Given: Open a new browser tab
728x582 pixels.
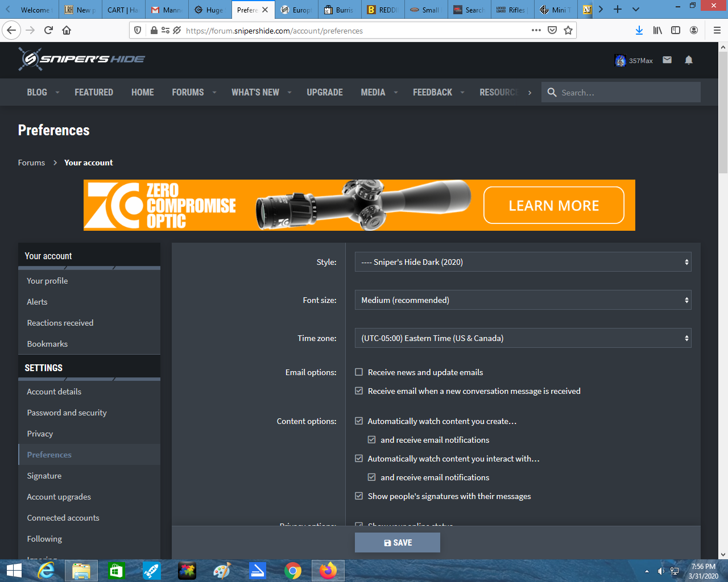Looking at the screenshot, I should click(x=618, y=9).
